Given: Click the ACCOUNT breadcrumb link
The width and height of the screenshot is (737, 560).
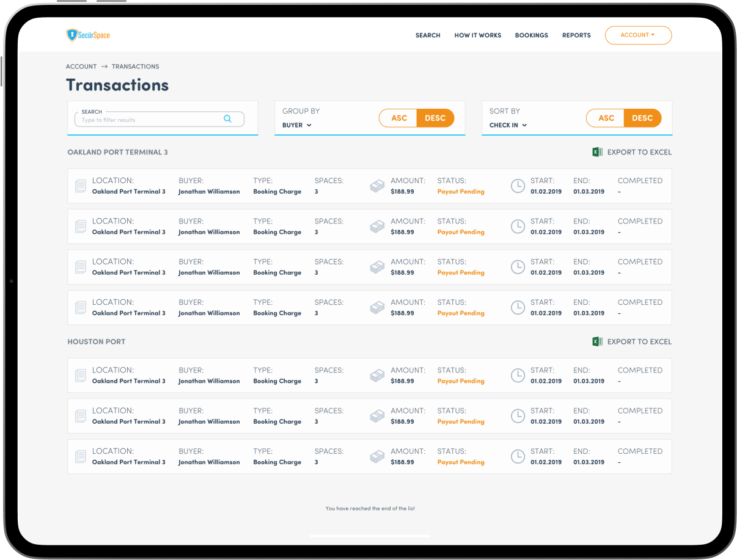Looking at the screenshot, I should [81, 67].
